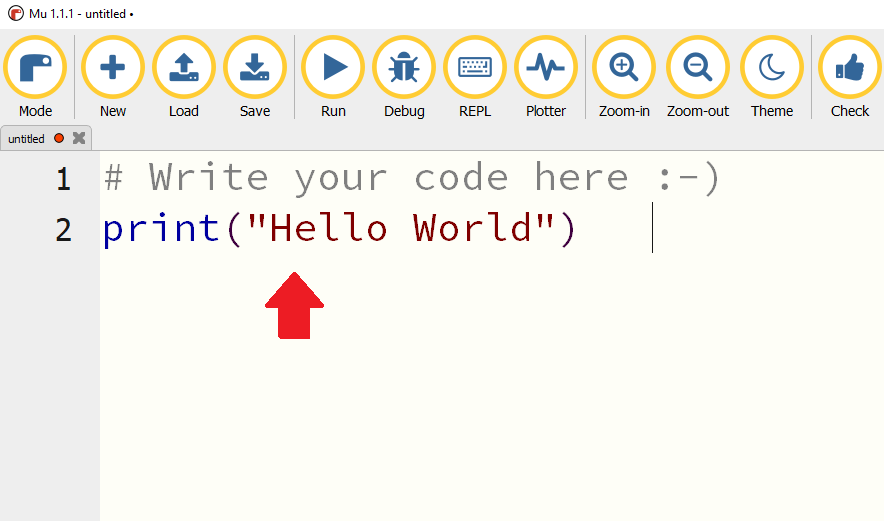Create a New file
Screen dimensions: 884x521
pyautogui.click(x=113, y=77)
